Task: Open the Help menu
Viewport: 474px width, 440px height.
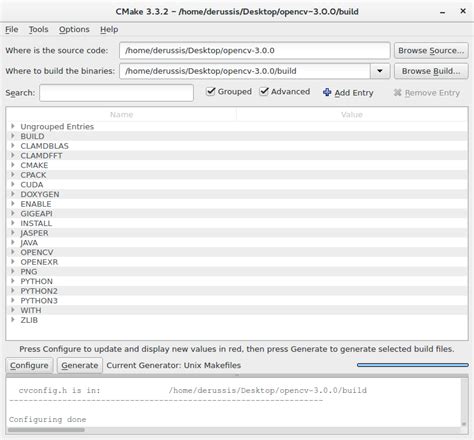Action: (x=109, y=29)
